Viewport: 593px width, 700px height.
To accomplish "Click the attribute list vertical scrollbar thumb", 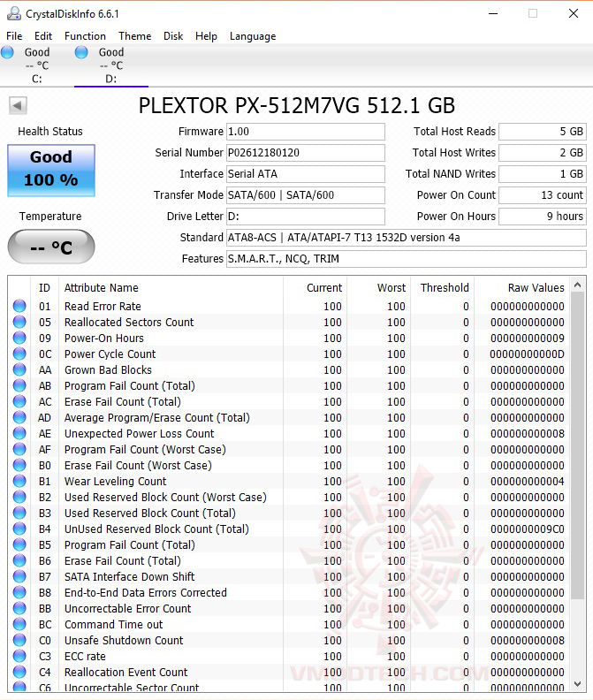I will 577,445.
